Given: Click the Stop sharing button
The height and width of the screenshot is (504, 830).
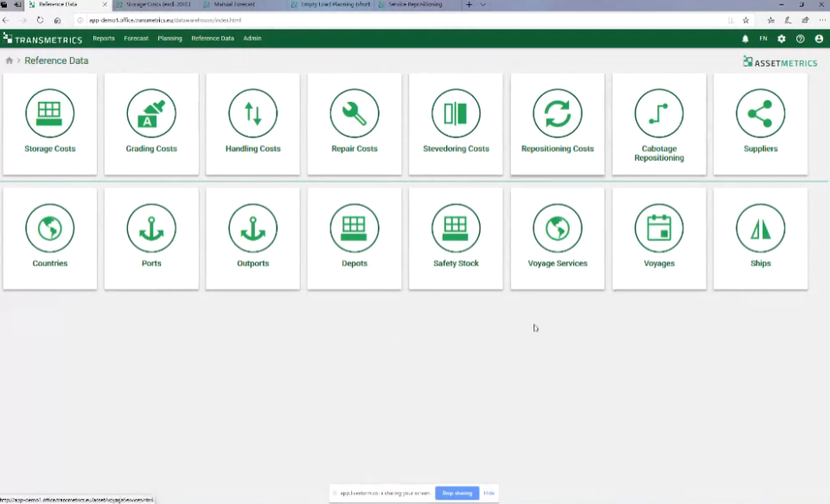Looking at the screenshot, I should [456, 493].
